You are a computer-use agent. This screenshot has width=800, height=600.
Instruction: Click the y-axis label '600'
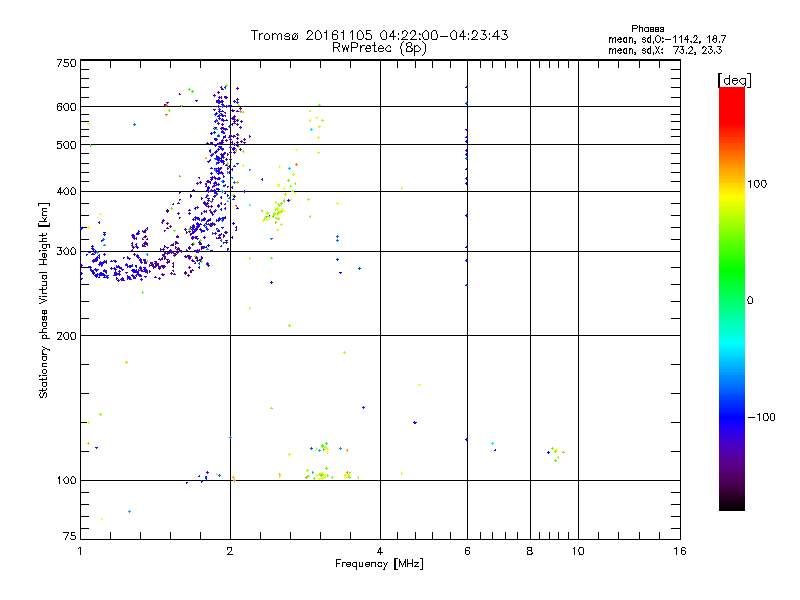(x=66, y=107)
